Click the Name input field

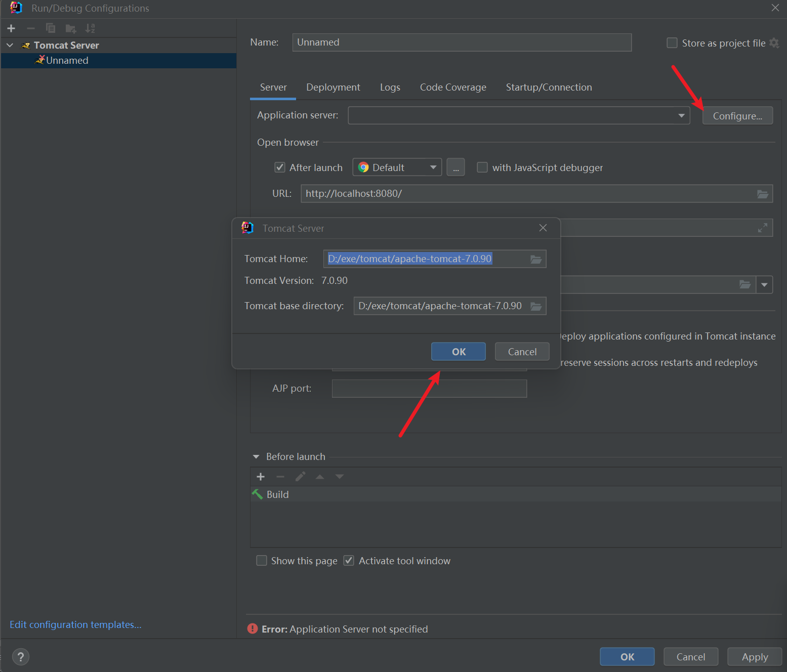coord(462,43)
